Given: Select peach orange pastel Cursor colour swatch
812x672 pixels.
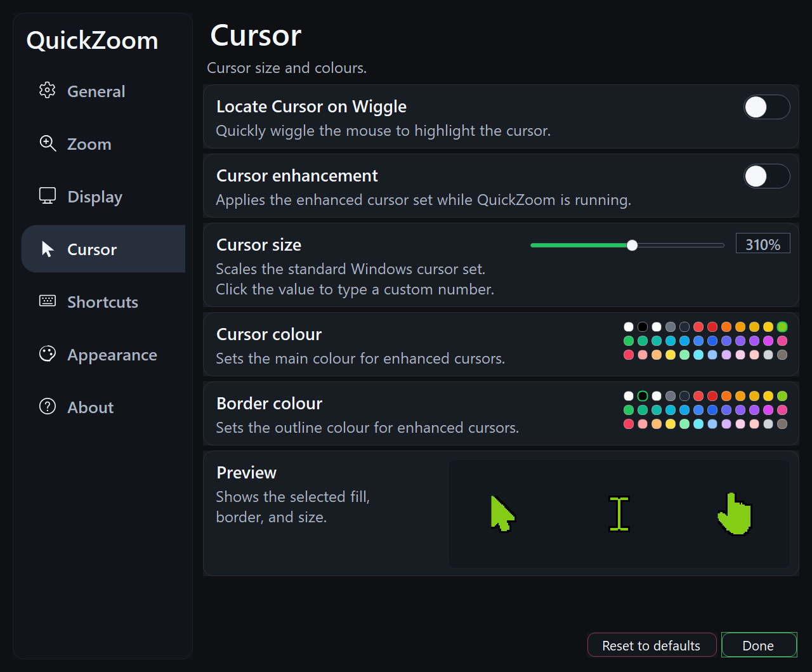Looking at the screenshot, I should pos(657,355).
